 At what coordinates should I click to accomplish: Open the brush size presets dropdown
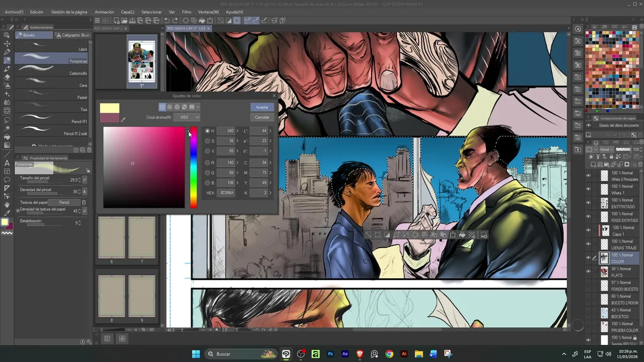85,179
